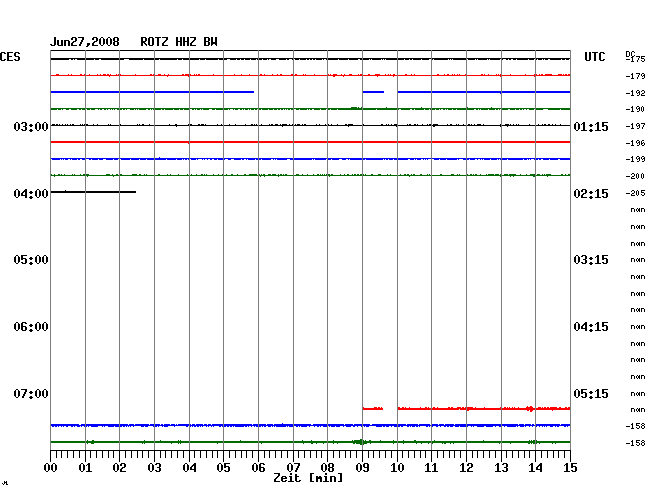Viewport: 650px width, 494px height.
Task: Click the x-axis label Zeit [min]
Action: 308,478
